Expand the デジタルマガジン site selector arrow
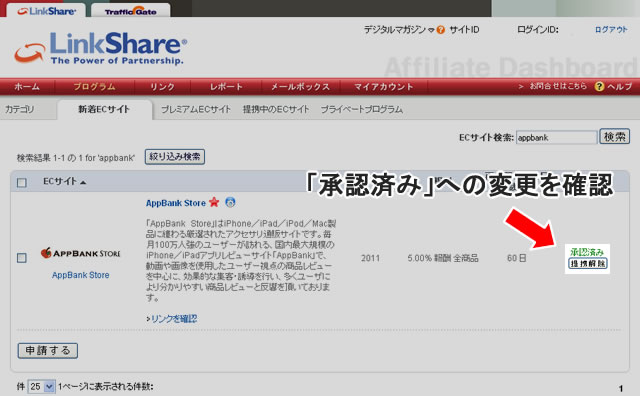The height and width of the screenshot is (396, 640). [431, 30]
